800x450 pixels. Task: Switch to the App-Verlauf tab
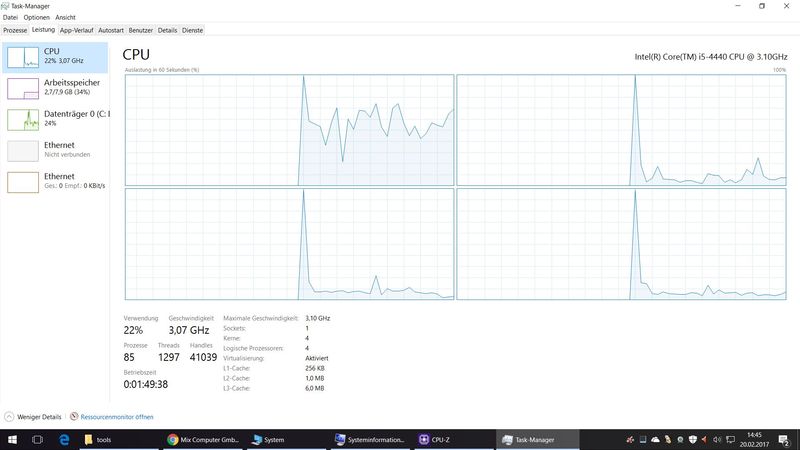point(77,31)
